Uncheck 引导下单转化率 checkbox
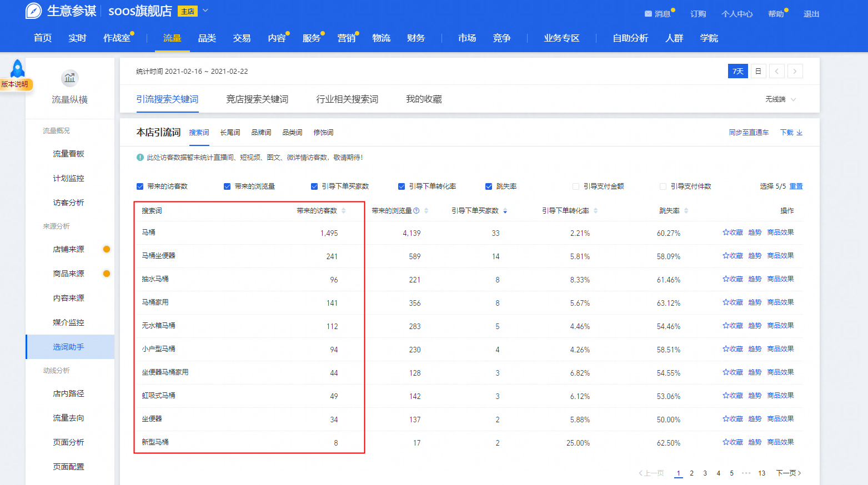The image size is (868, 485). coord(402,186)
